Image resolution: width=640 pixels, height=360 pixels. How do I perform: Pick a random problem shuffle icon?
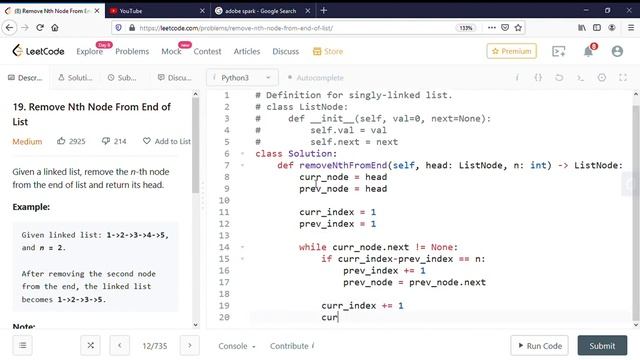click(91, 345)
